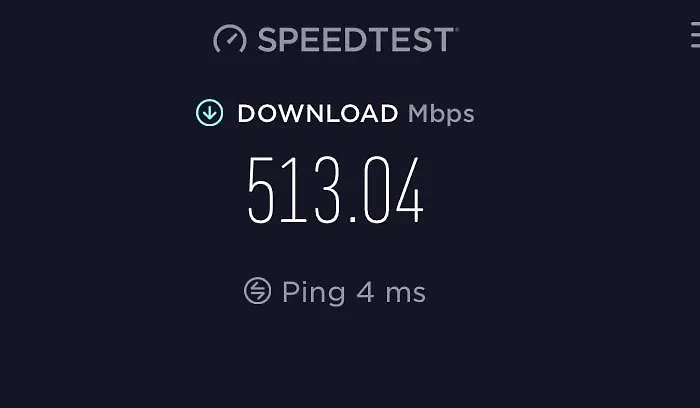This screenshot has width=700, height=408.
Task: Click the ms unit after ping
Action: click(405, 295)
